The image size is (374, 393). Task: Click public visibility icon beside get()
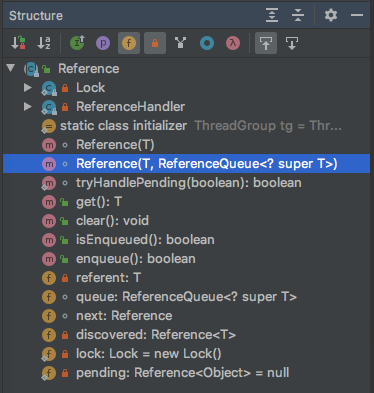coord(64,202)
